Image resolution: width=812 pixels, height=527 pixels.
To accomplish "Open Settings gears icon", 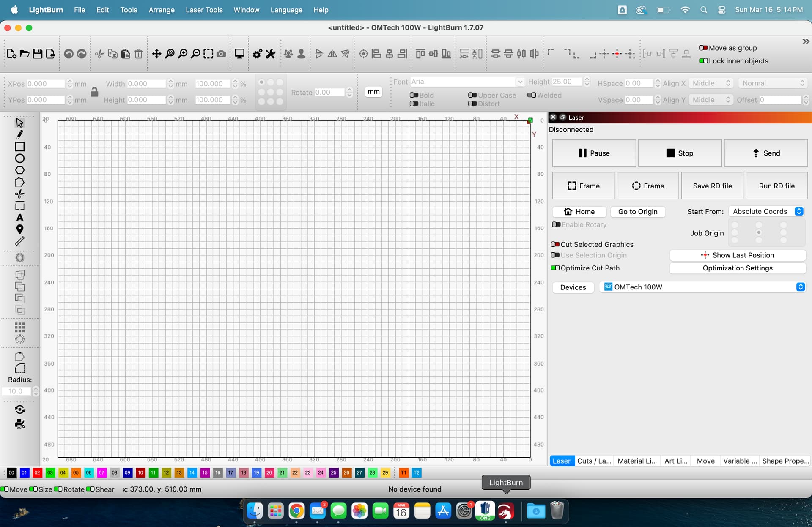I will (x=257, y=54).
